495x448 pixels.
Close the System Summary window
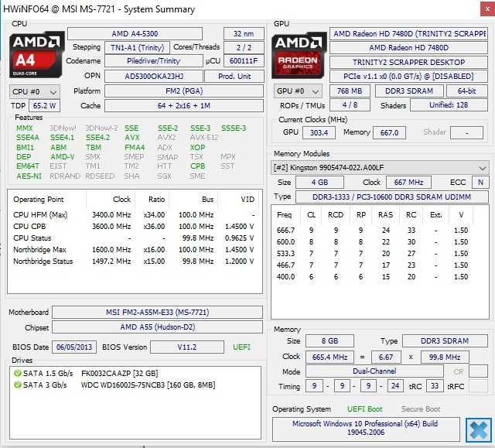(488, 9)
